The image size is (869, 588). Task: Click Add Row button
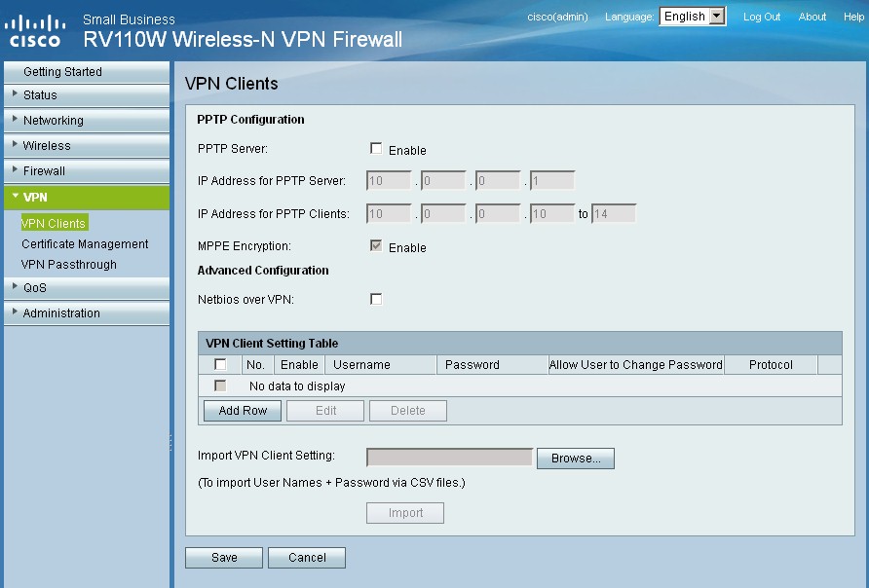pyautogui.click(x=243, y=411)
